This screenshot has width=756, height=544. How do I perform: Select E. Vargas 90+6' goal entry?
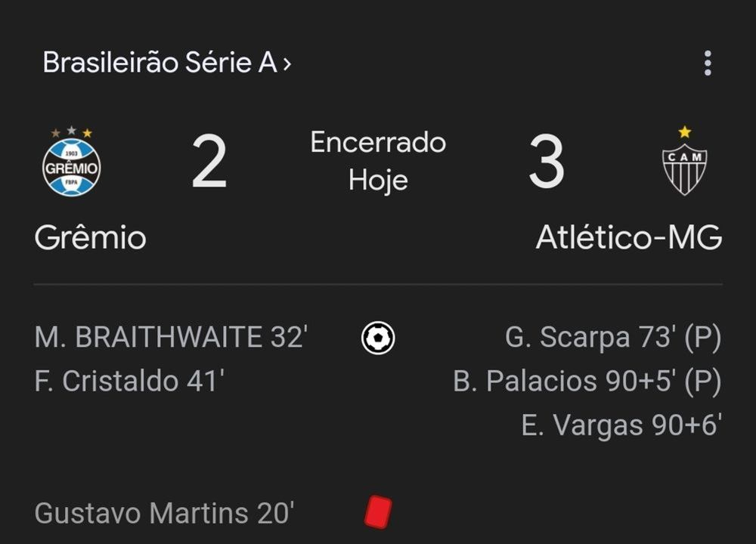[x=620, y=425]
